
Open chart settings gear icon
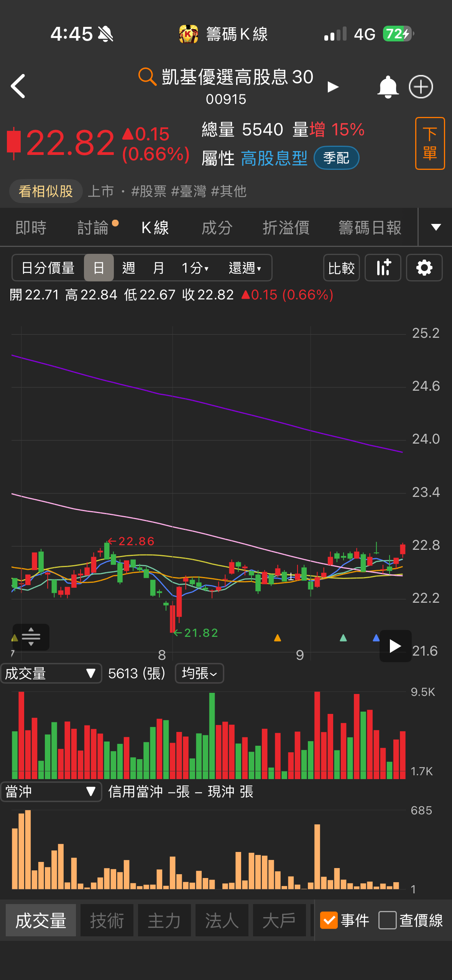click(x=424, y=268)
